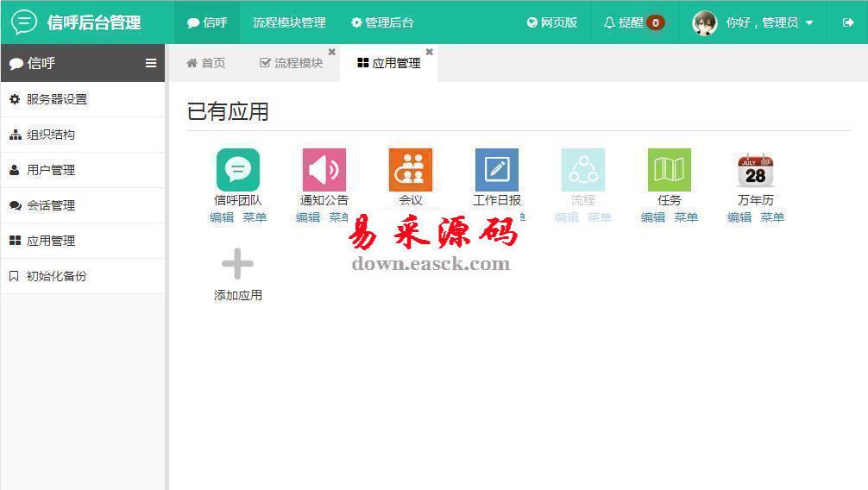
Task: Click 菜单 link under 万年历
Action: coord(772,217)
